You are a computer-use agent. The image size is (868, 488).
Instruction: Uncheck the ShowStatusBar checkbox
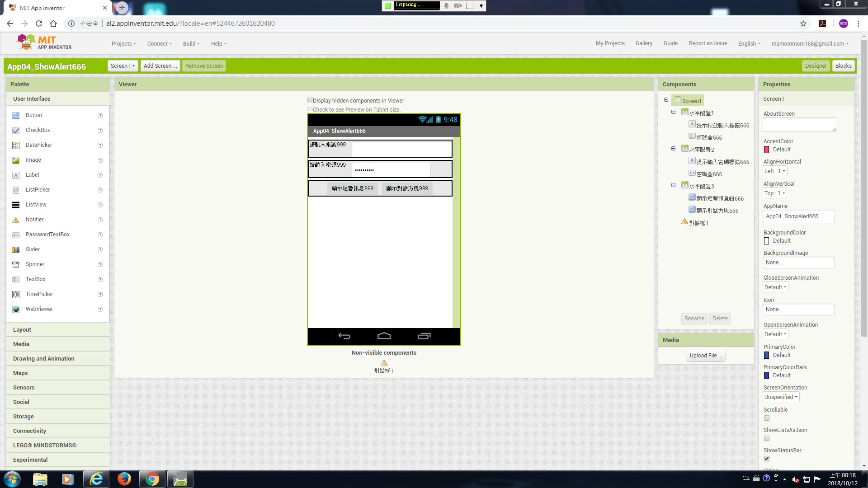tap(767, 459)
